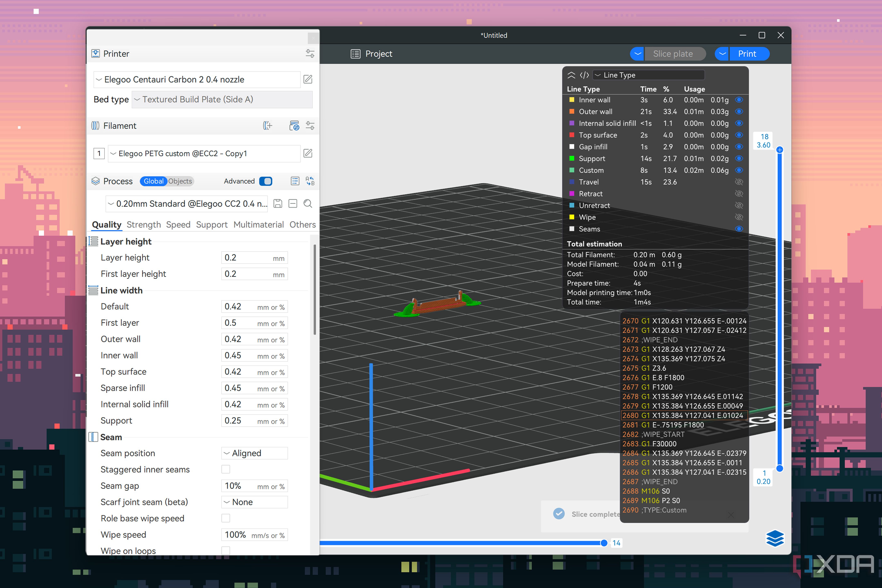Screen dimensions: 882x588
Task: Show Travel moves in preview
Action: [739, 182]
